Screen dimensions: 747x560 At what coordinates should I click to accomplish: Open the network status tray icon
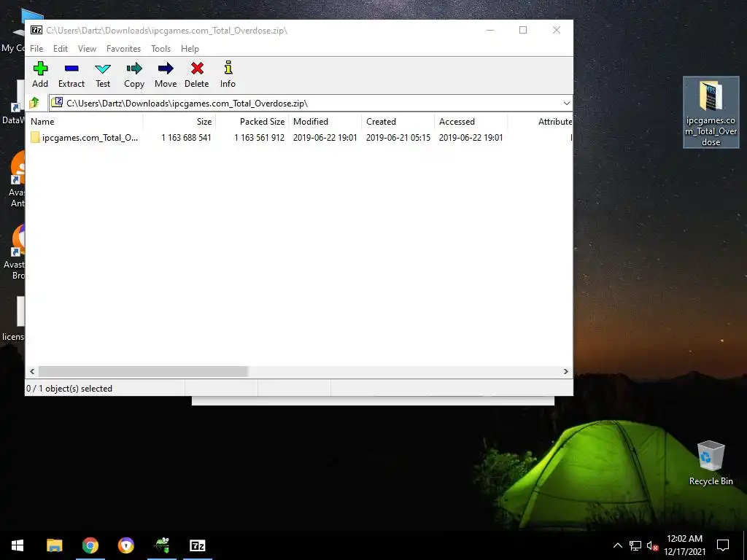(x=635, y=545)
